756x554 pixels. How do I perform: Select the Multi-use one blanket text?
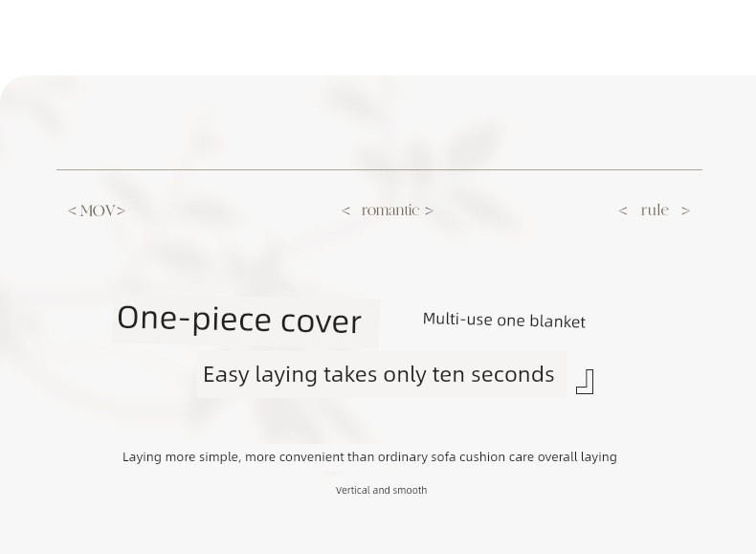(x=503, y=321)
